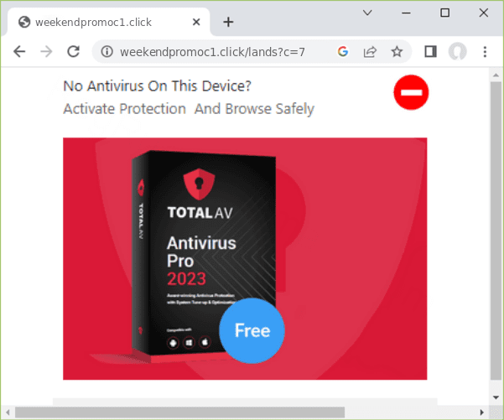
Task: Share this page via share icon
Action: coord(370,51)
